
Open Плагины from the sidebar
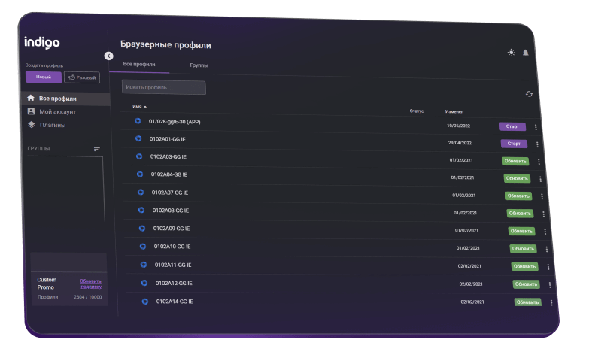point(52,125)
